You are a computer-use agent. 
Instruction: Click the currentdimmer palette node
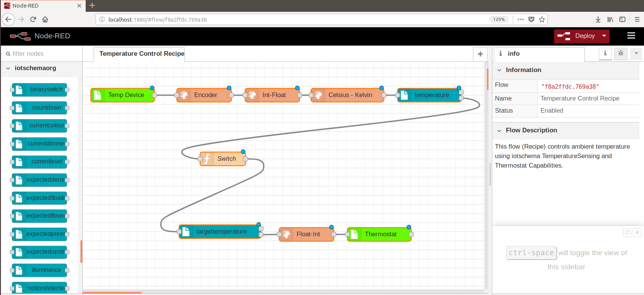(39, 144)
